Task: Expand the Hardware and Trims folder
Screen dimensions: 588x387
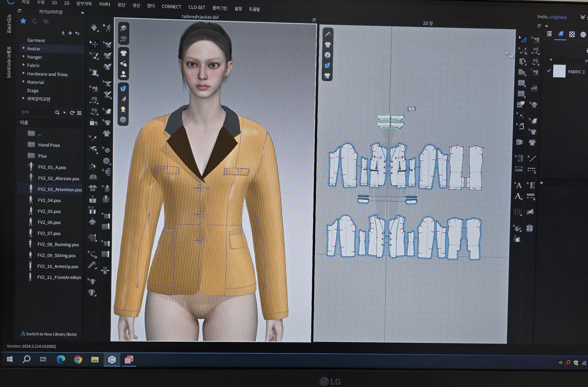Action: (x=47, y=74)
